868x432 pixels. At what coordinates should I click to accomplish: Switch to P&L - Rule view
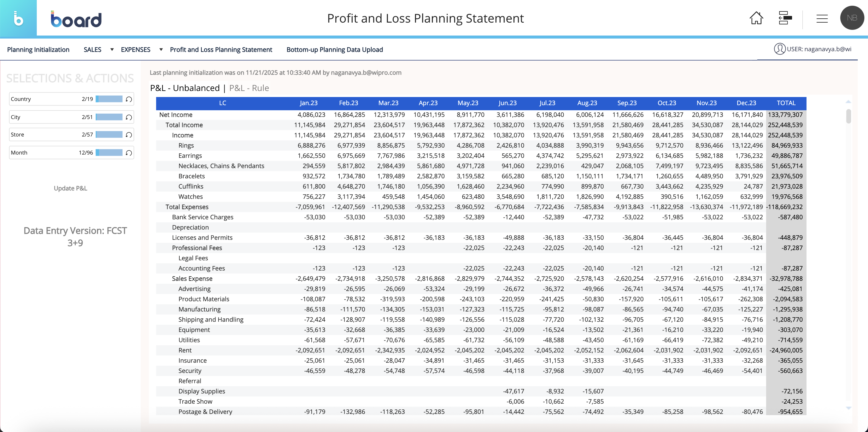pyautogui.click(x=249, y=88)
